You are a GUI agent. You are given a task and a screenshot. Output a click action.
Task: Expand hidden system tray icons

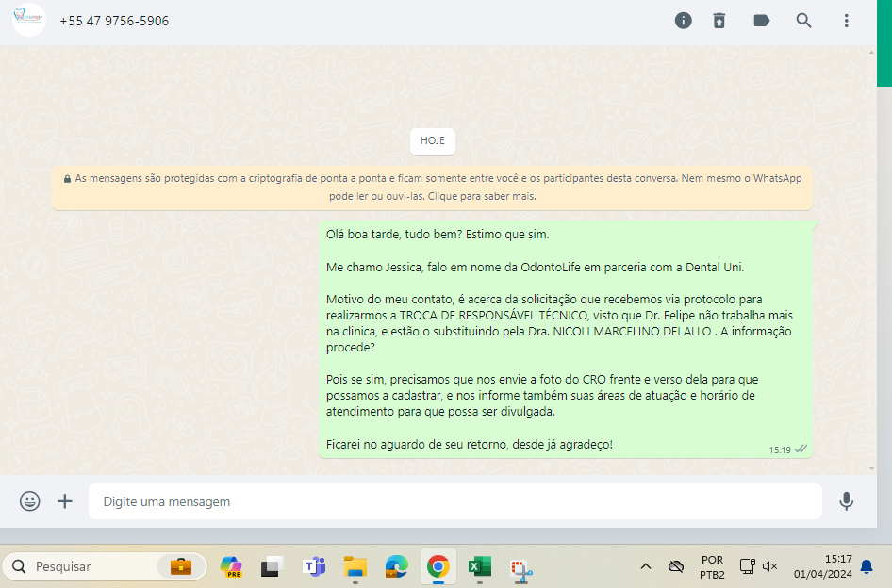pyautogui.click(x=646, y=566)
